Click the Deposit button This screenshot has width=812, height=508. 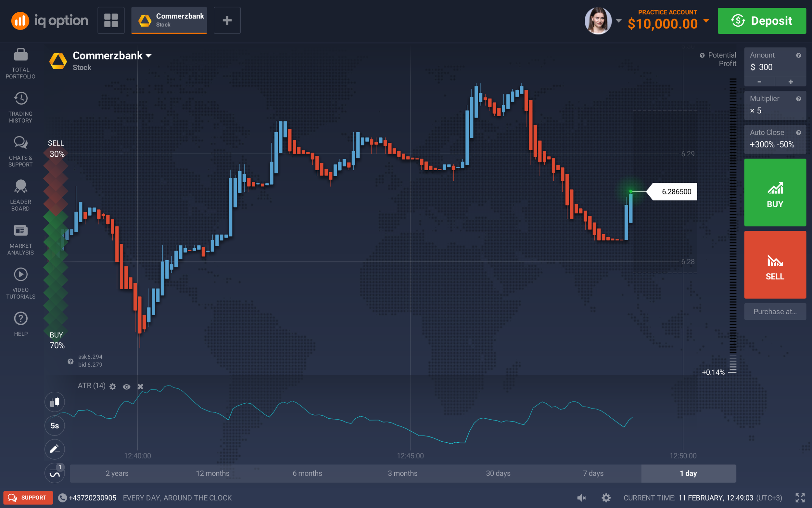(x=762, y=21)
